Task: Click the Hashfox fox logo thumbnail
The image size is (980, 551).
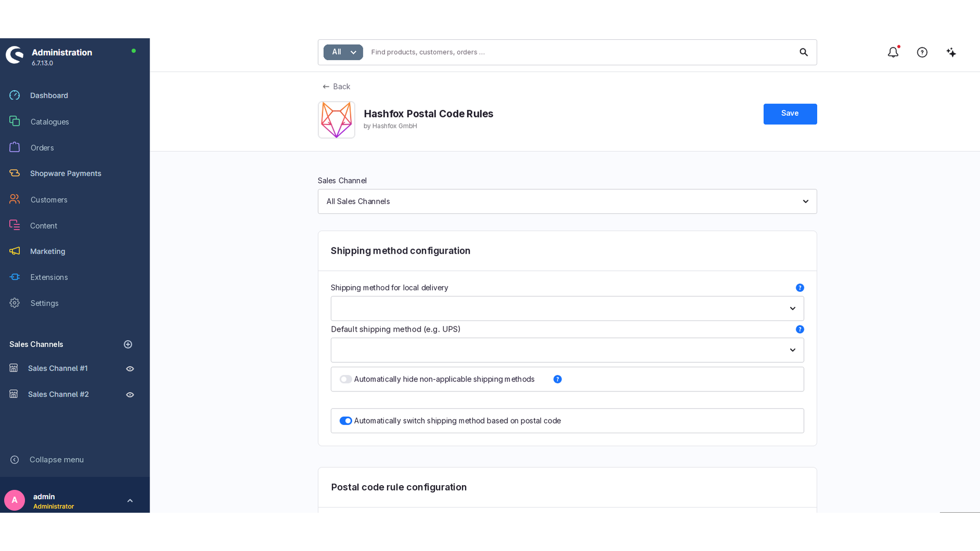Action: click(336, 120)
